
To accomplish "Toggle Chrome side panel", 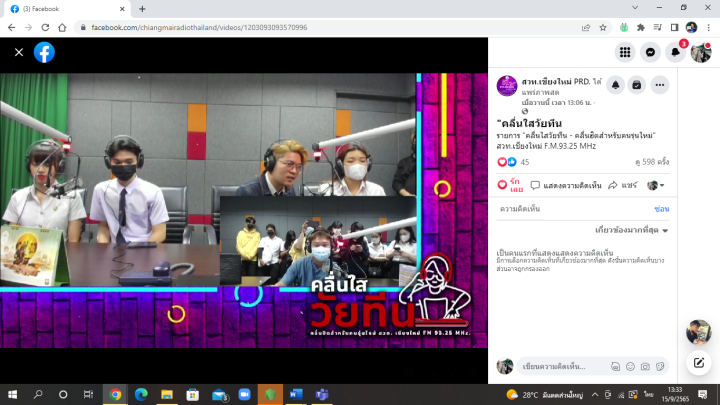I will (x=675, y=28).
